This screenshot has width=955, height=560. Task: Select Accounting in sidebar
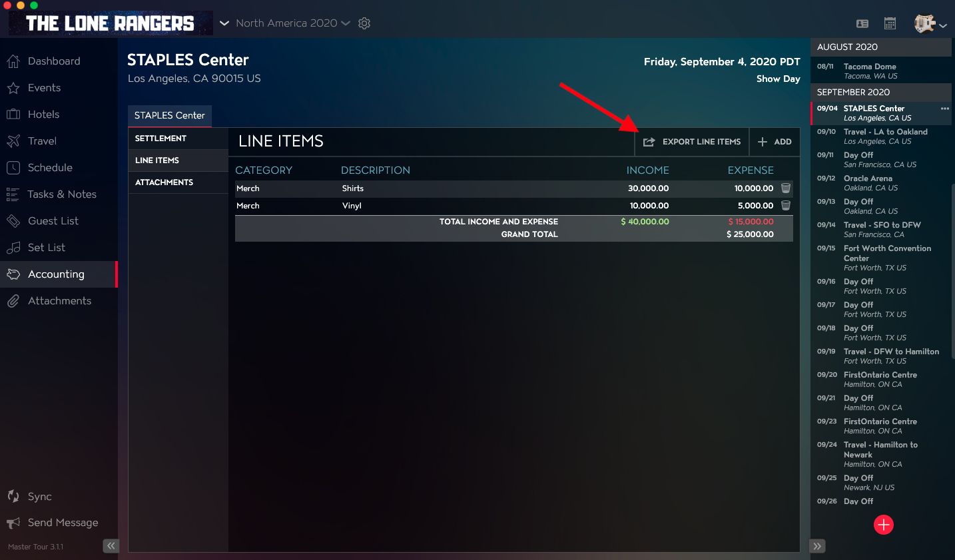click(x=59, y=274)
